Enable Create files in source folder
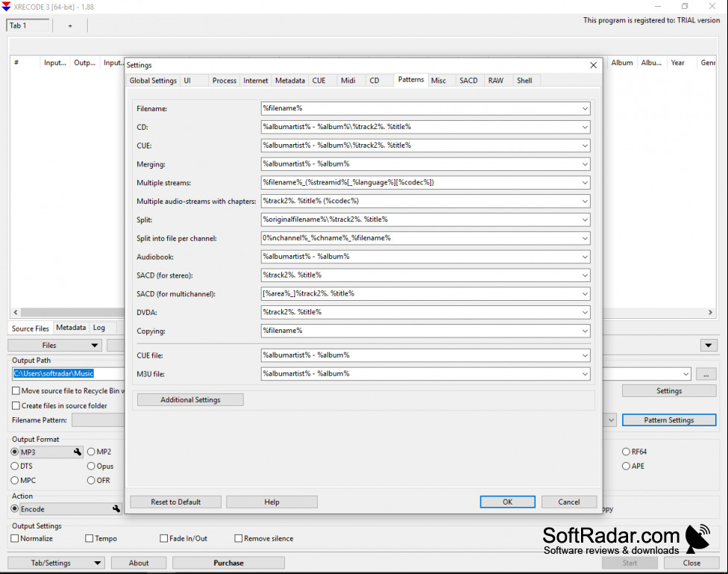 (16, 406)
